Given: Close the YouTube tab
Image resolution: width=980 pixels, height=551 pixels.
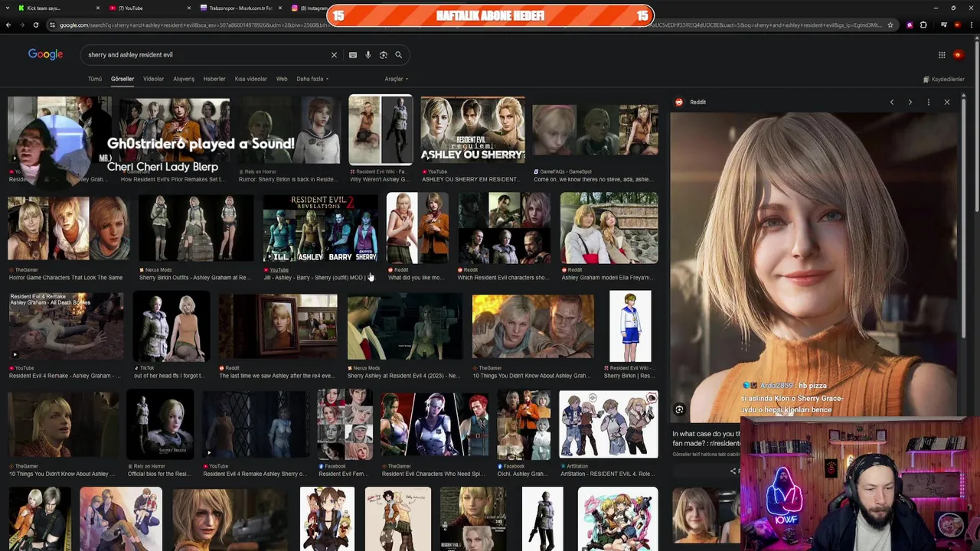Looking at the screenshot, I should pos(189,8).
